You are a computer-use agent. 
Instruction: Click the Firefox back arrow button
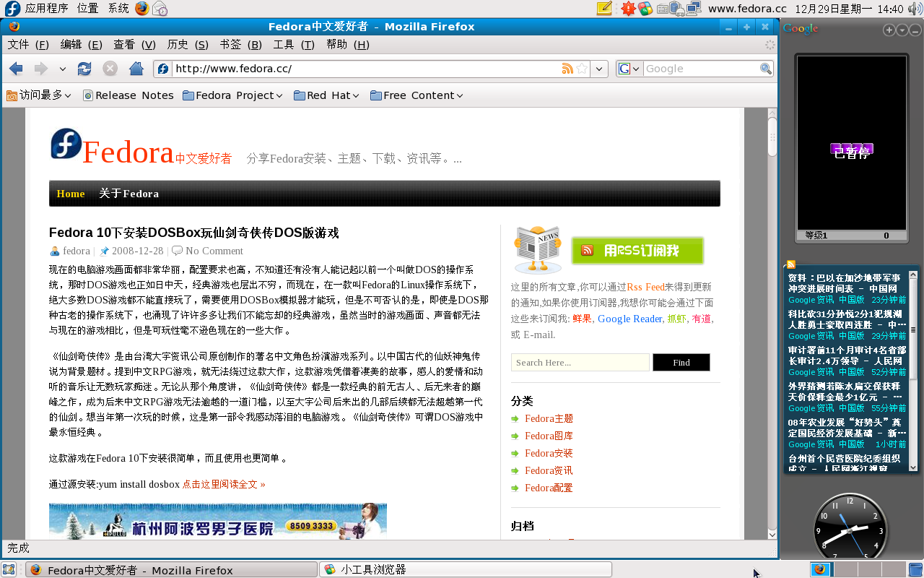(x=16, y=69)
